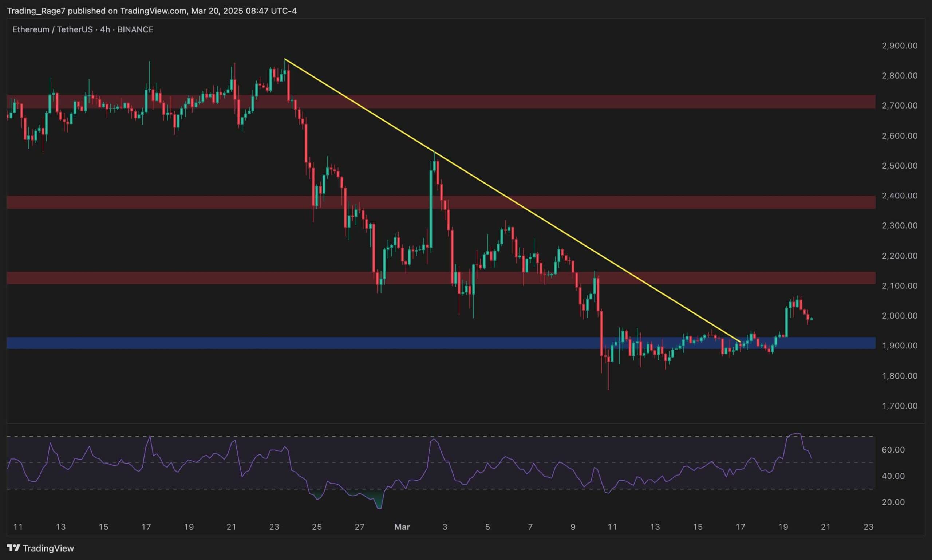The width and height of the screenshot is (932, 560).
Task: Click date 23 left of Mar on time axis
Action: click(x=274, y=527)
